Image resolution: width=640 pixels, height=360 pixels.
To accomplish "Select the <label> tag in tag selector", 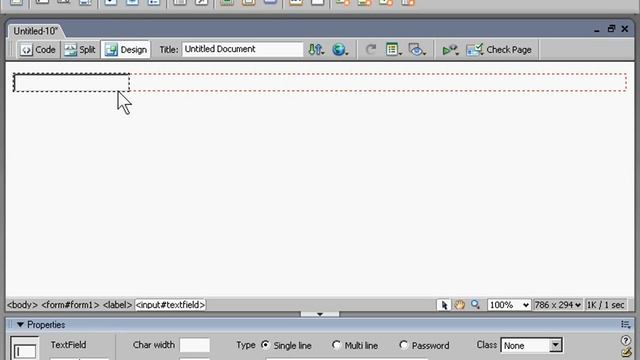I will 117,305.
